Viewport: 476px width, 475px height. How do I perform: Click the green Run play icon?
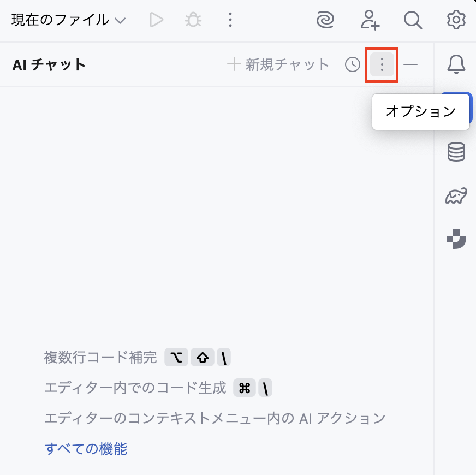[156, 20]
